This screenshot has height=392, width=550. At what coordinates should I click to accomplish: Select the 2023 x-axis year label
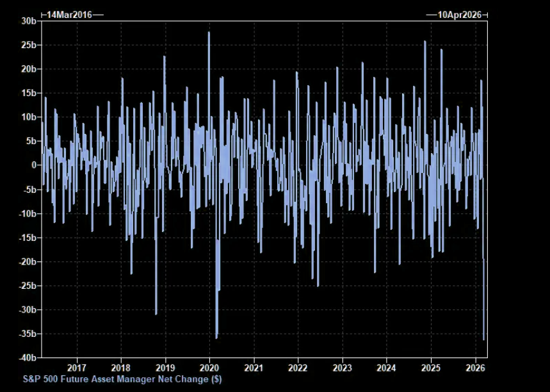coord(343,368)
